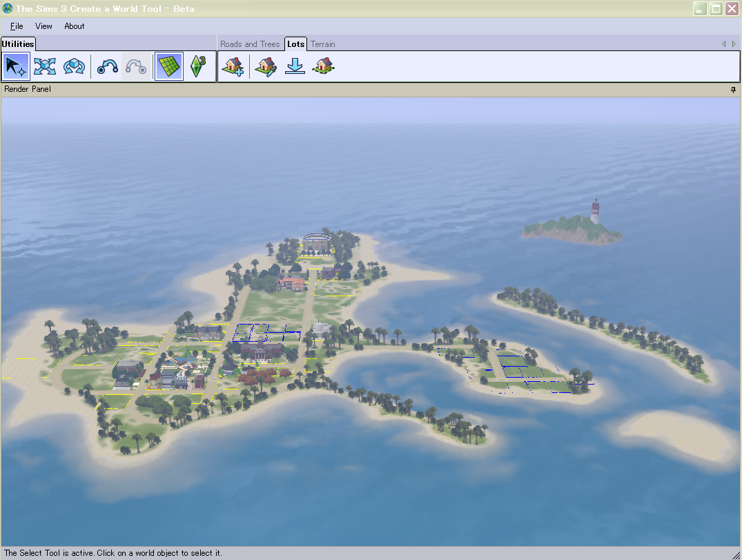The width and height of the screenshot is (742, 560).
Task: Toggle the grayed-out Redo tool
Action: (135, 66)
